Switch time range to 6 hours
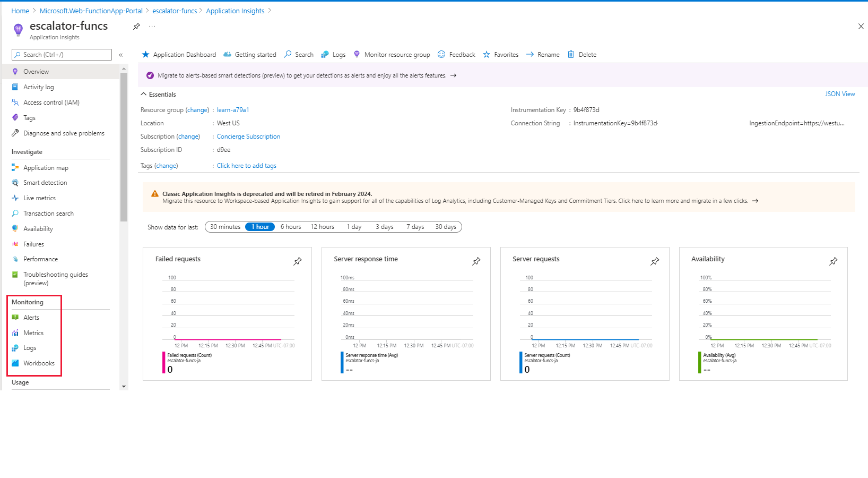This screenshot has width=868, height=478. click(291, 227)
